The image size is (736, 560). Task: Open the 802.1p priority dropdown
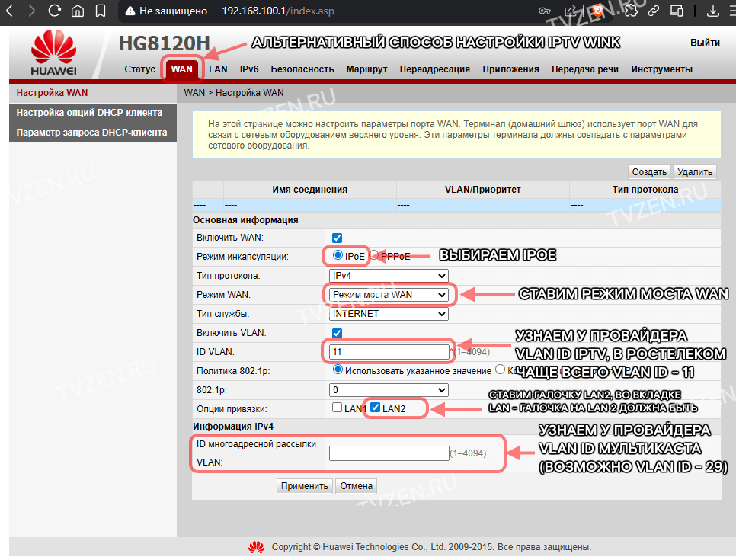click(x=389, y=389)
